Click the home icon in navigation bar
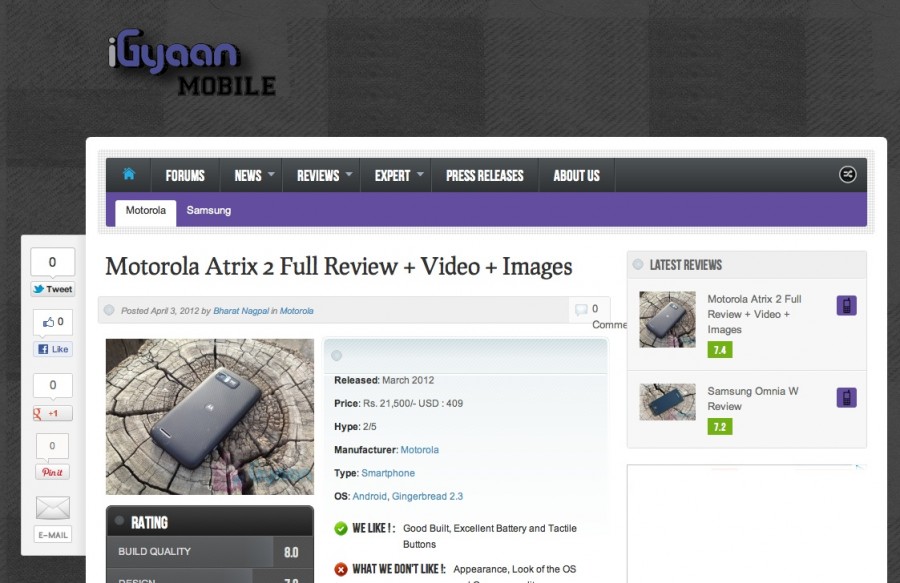Viewport: 900px width, 583px height. coord(129,174)
